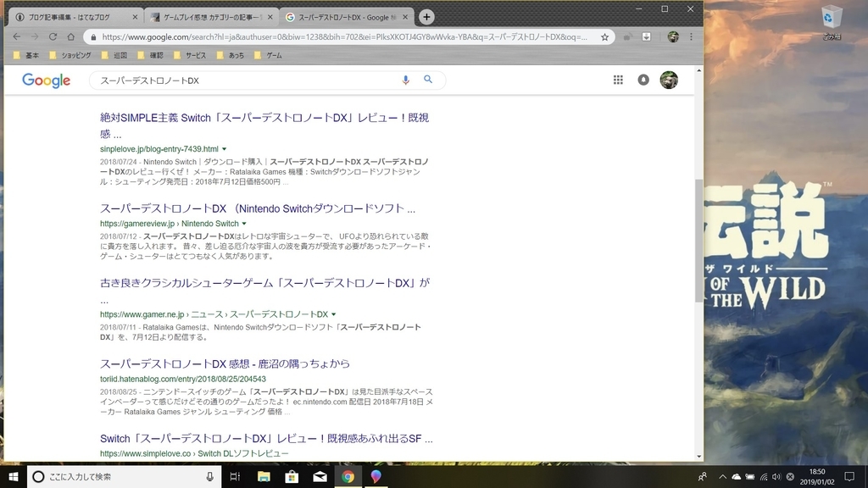Open the taskbar clock and date
The image size is (868, 488).
pyautogui.click(x=817, y=476)
